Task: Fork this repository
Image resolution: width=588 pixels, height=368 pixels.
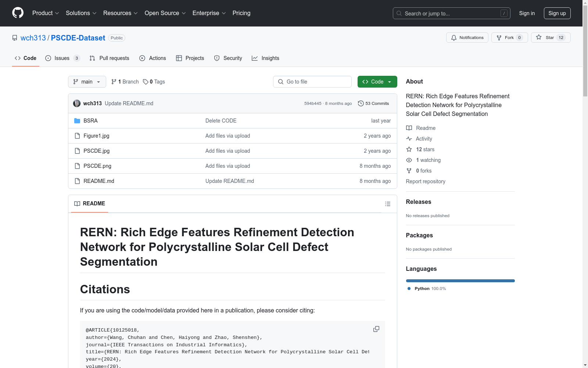Action: click(x=510, y=38)
